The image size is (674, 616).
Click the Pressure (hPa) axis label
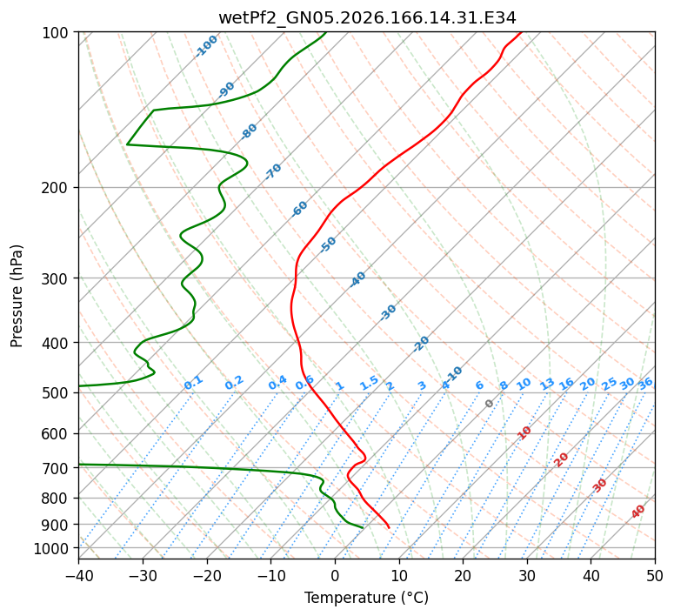pyautogui.click(x=17, y=296)
